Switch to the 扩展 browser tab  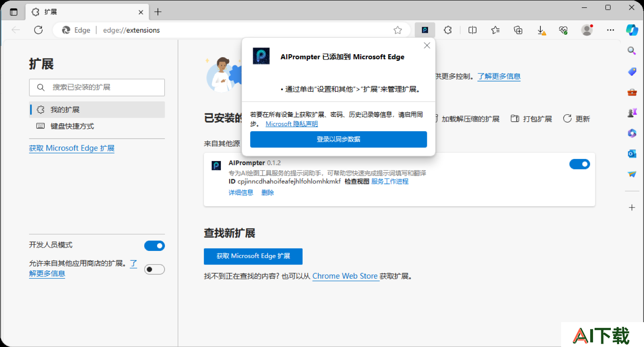(x=87, y=12)
